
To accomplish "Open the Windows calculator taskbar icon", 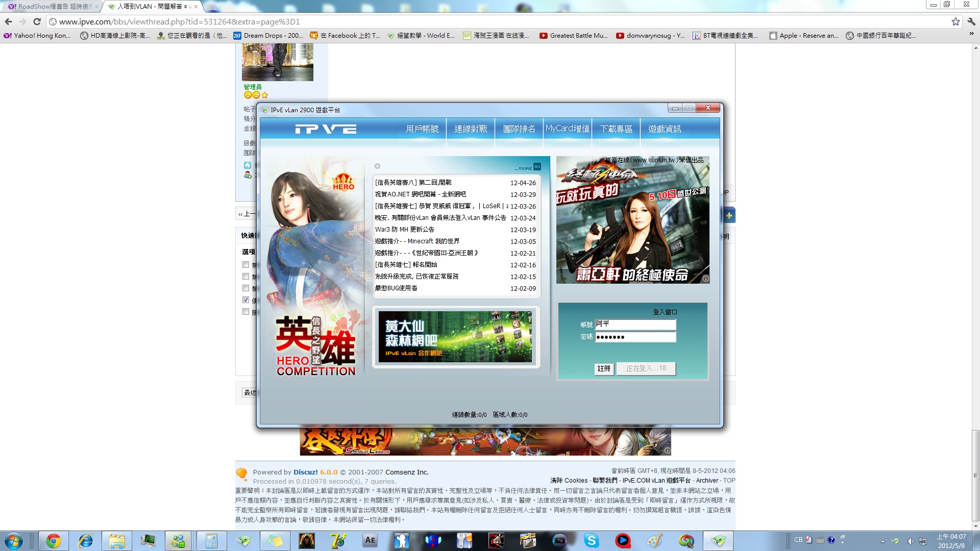I will pos(211,540).
